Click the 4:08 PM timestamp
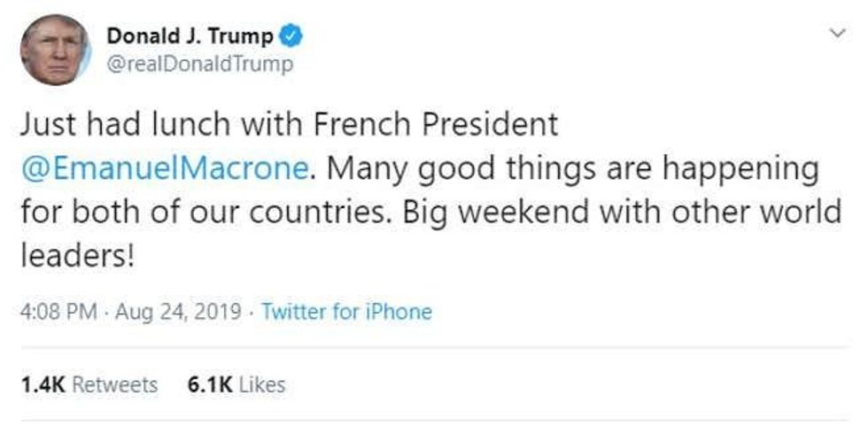 point(58,313)
